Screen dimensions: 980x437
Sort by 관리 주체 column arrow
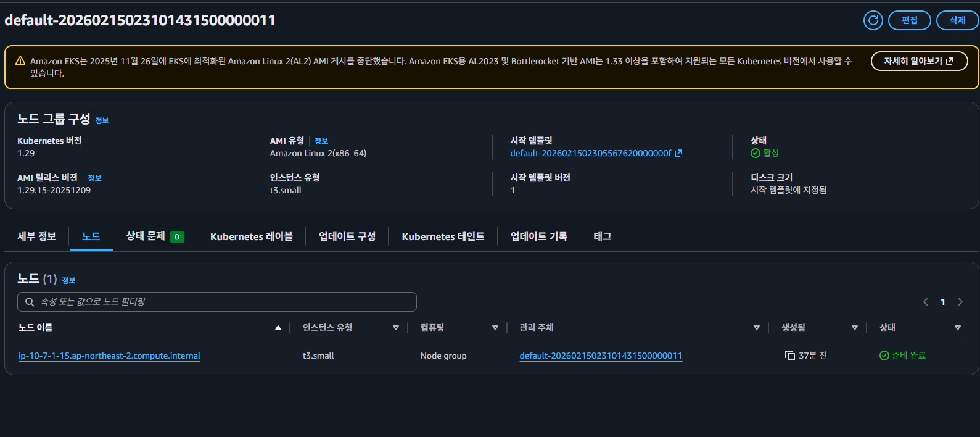pos(756,328)
